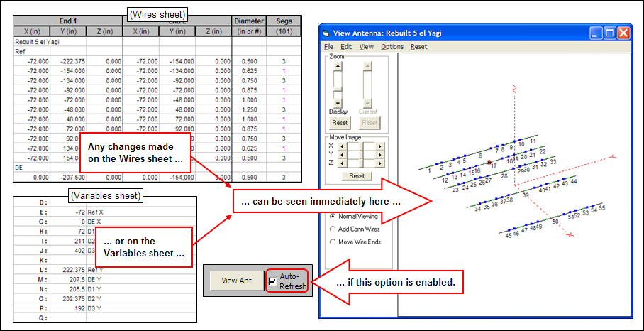Click Reset under Zoom Display
Screen dimensions: 644x331
339,122
